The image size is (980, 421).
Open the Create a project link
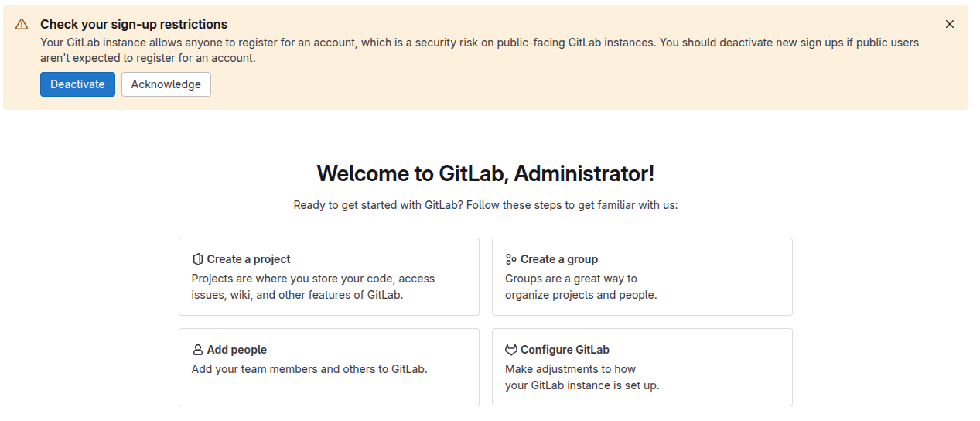[x=249, y=259]
